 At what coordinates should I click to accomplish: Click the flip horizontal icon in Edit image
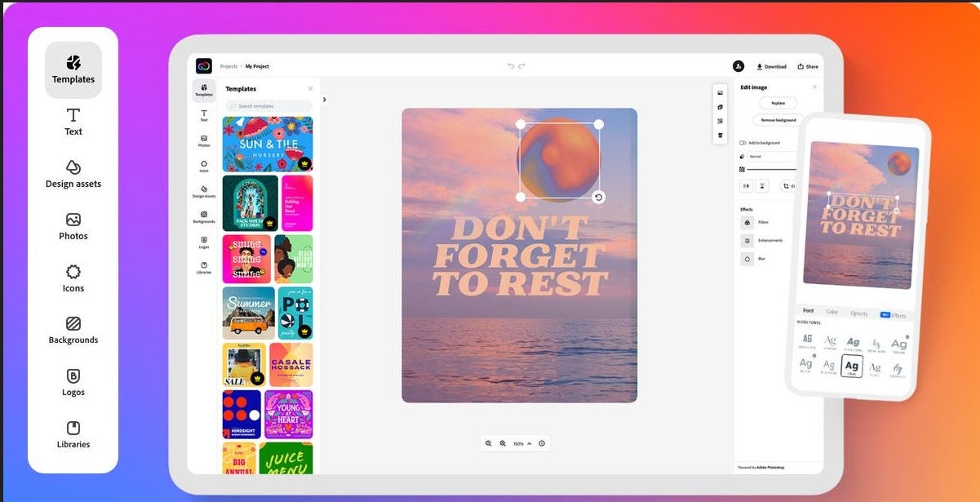[746, 186]
